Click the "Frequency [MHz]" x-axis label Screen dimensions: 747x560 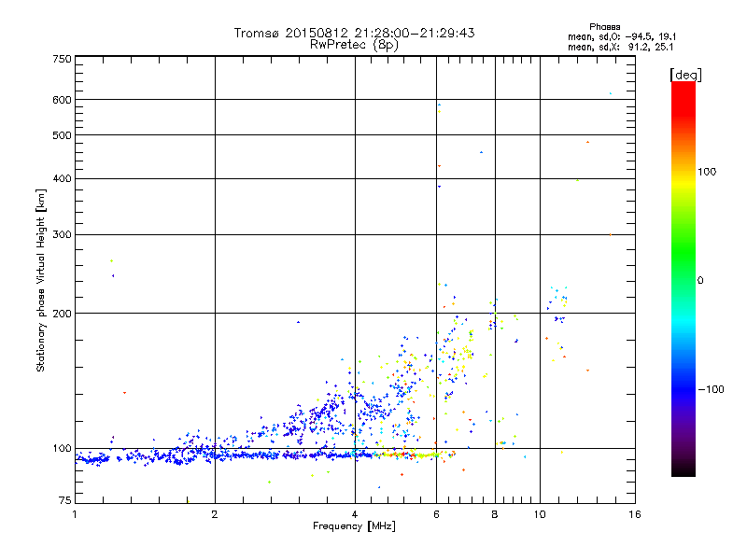coord(354,526)
